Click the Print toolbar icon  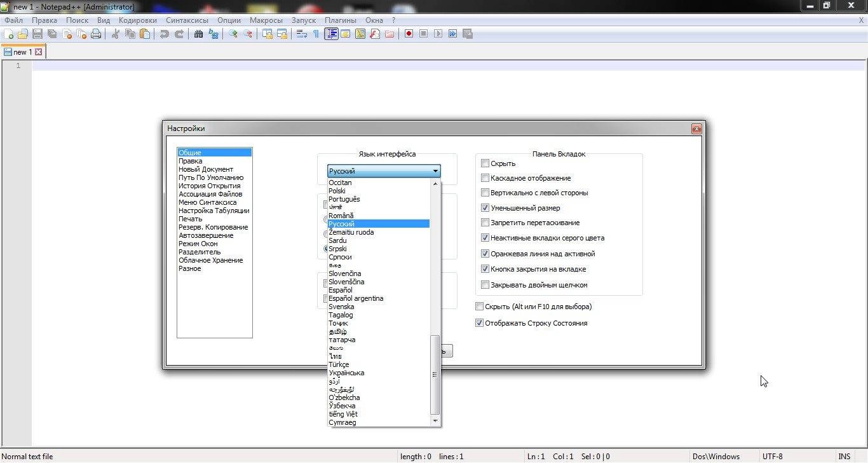coord(96,34)
